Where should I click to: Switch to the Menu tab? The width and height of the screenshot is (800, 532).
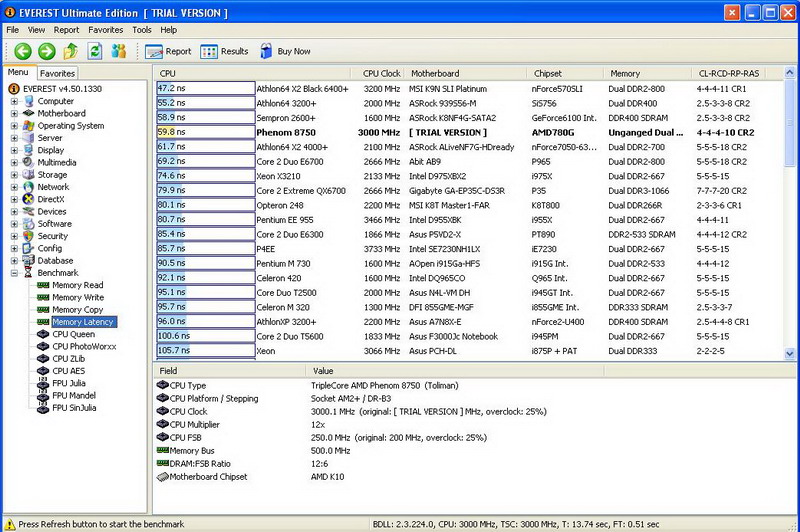point(18,72)
